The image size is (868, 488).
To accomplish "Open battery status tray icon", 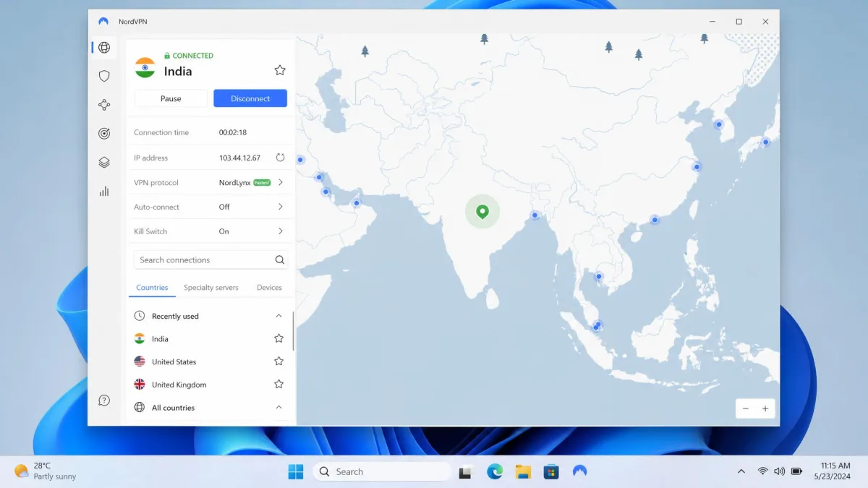I will 796,471.
